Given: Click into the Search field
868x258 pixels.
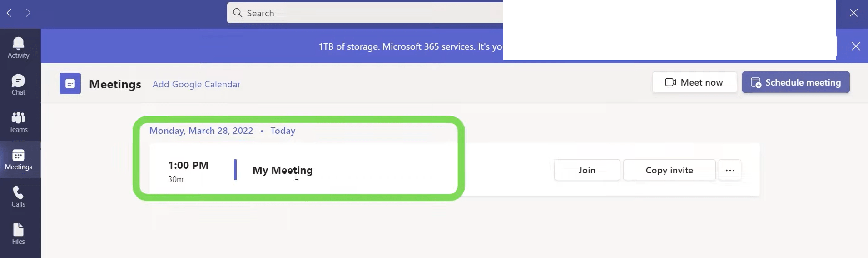Looking at the screenshot, I should pyautogui.click(x=365, y=13).
